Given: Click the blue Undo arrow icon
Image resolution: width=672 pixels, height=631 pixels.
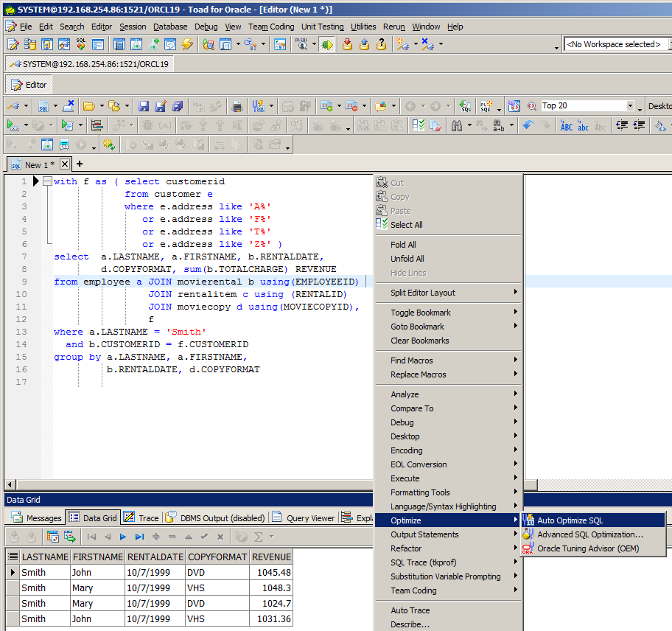Looking at the screenshot, I should (528, 125).
